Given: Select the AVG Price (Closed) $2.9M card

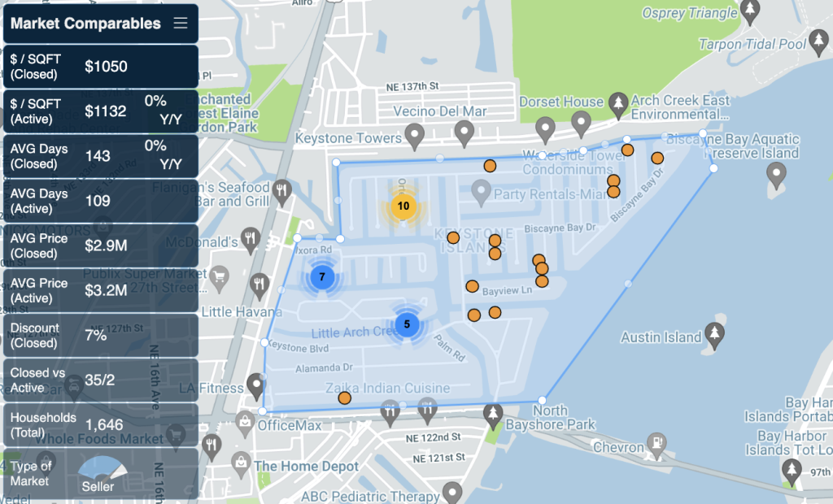Looking at the screenshot, I should pos(101,245).
